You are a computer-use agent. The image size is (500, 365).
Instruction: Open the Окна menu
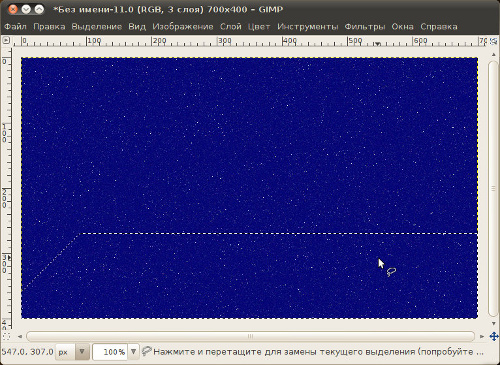coord(402,27)
